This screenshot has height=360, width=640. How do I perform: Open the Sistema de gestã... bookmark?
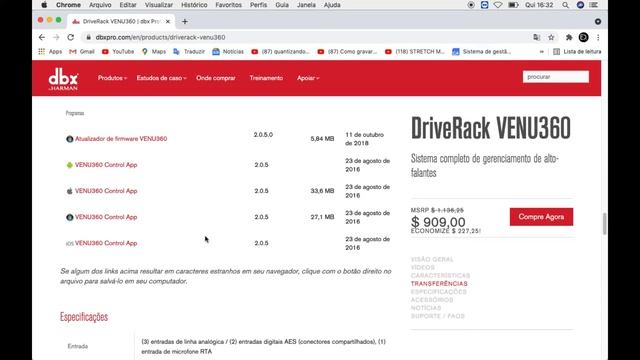click(482, 52)
